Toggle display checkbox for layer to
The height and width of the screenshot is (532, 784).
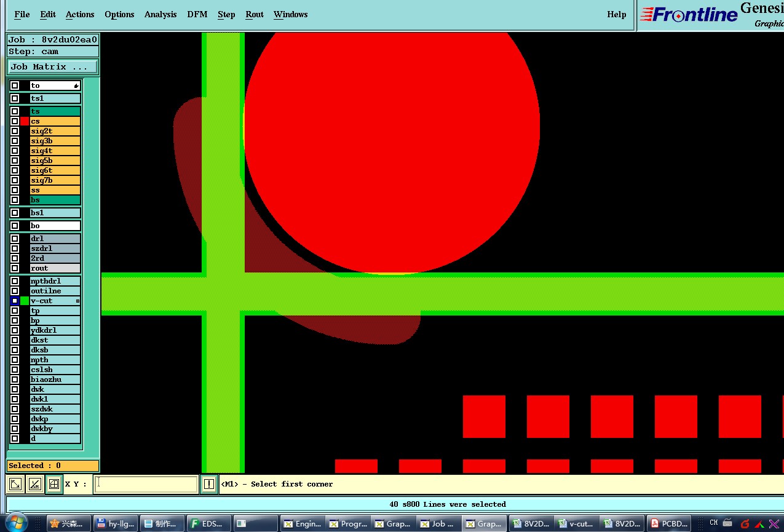pyautogui.click(x=15, y=85)
